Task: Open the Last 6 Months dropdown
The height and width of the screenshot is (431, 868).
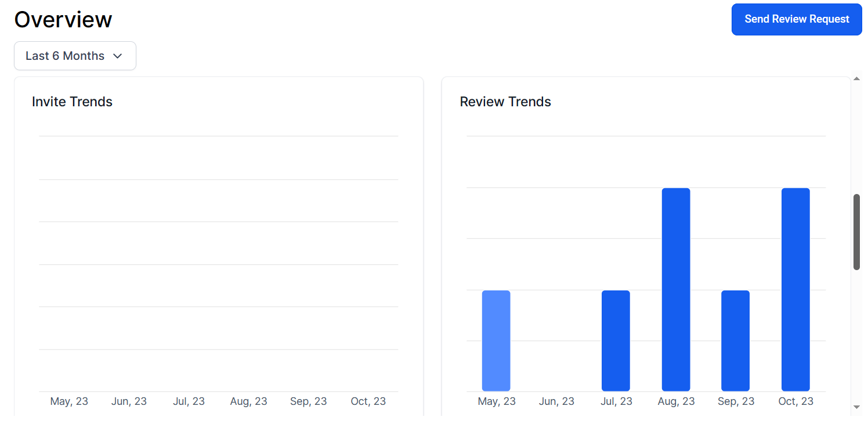Action: click(x=75, y=56)
